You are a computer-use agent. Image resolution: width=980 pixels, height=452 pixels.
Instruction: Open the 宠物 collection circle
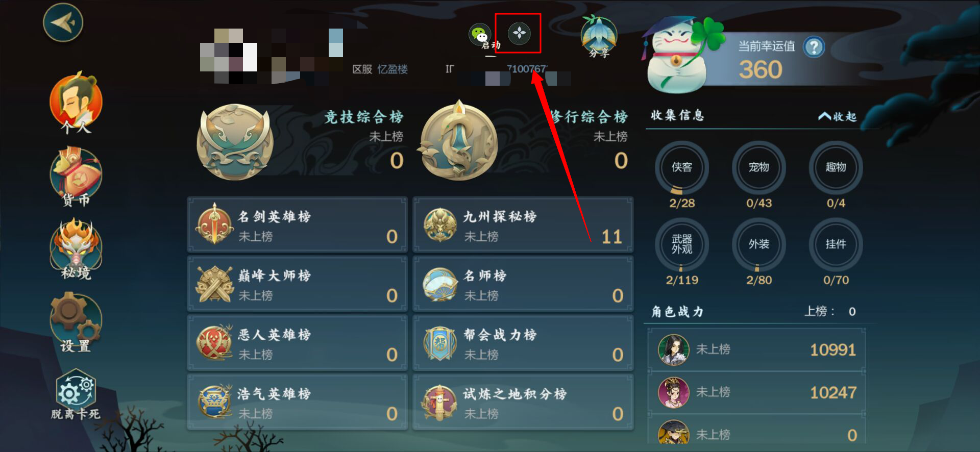[x=759, y=168]
